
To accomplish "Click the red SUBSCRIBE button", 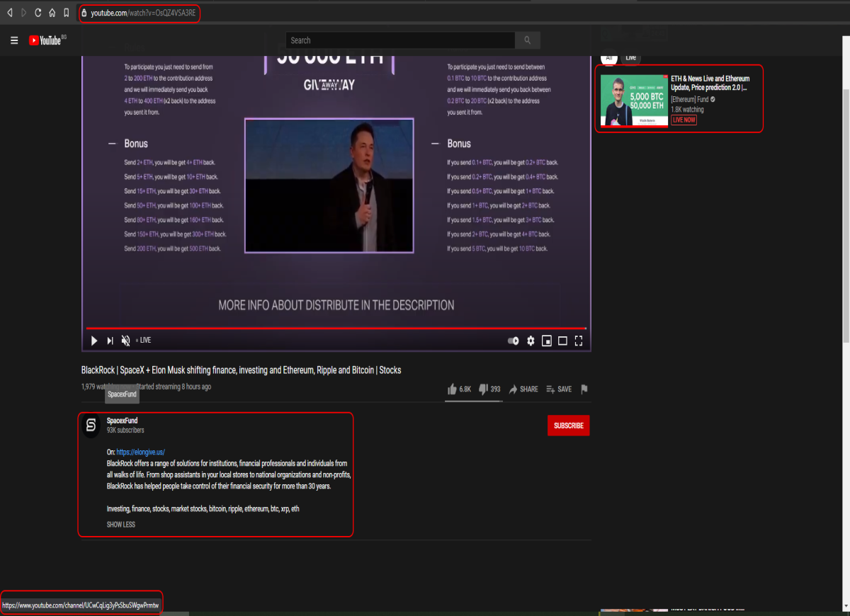I will [x=568, y=426].
